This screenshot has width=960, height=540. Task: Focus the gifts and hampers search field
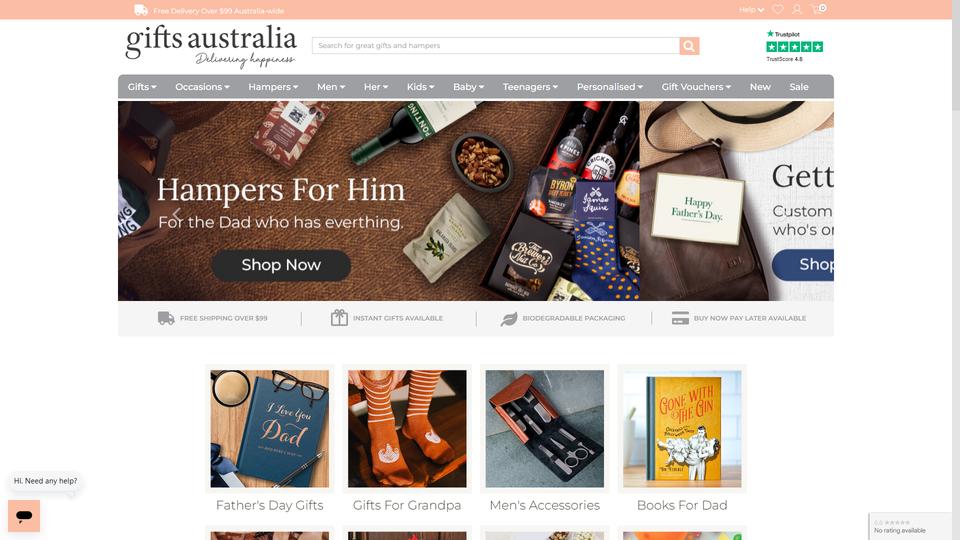(495, 46)
